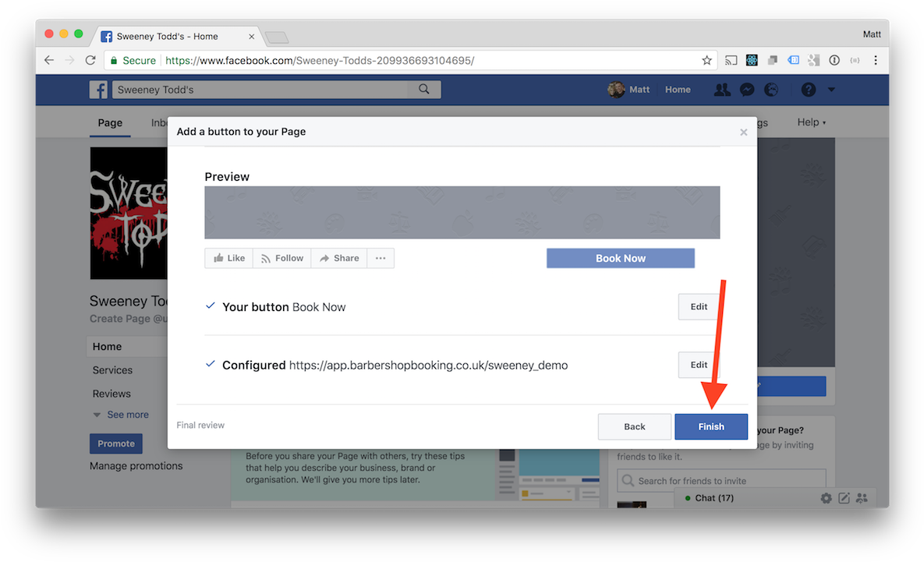Click the search magnifier icon
This screenshot has height=562, width=924.
click(423, 89)
